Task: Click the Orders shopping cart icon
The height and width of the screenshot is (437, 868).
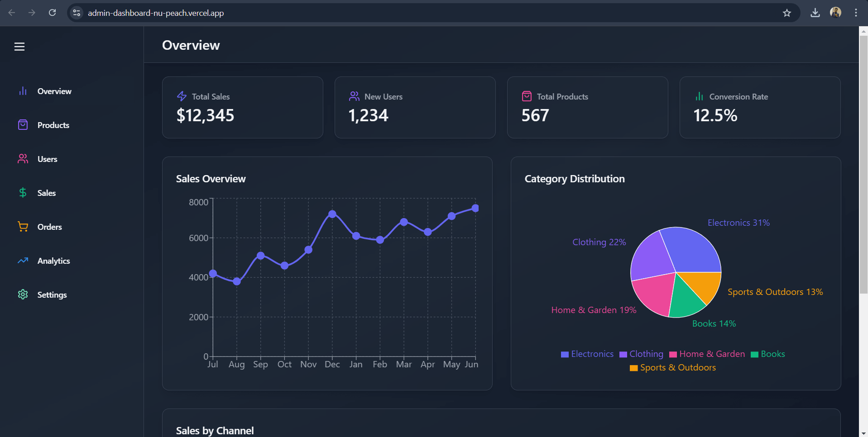Action: 23,227
